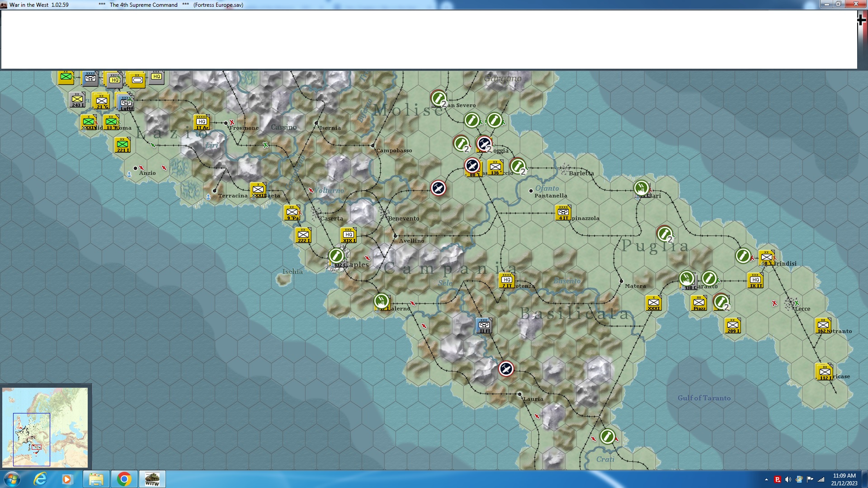Click the blank message panel at top
Screen dimensions: 868x488
point(429,40)
